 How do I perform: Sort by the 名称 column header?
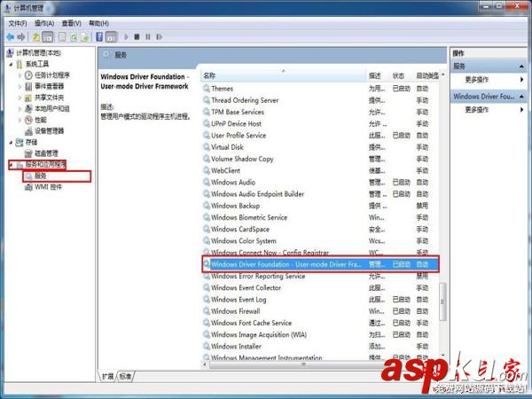point(284,75)
